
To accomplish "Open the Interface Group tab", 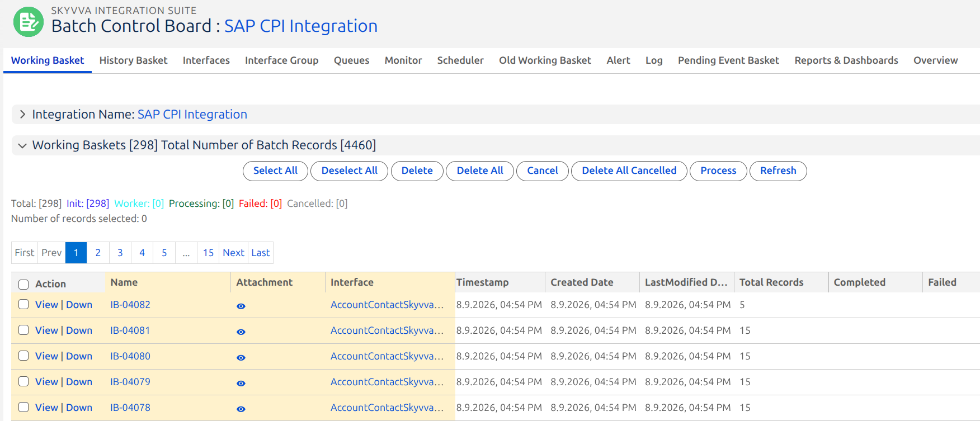I will point(281,60).
